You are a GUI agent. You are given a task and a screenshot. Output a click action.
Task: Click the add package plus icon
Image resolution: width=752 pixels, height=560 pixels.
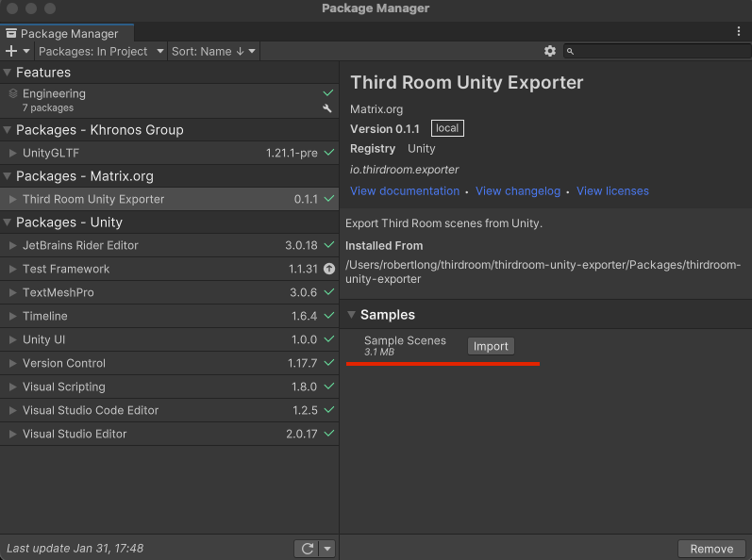pyautogui.click(x=11, y=51)
